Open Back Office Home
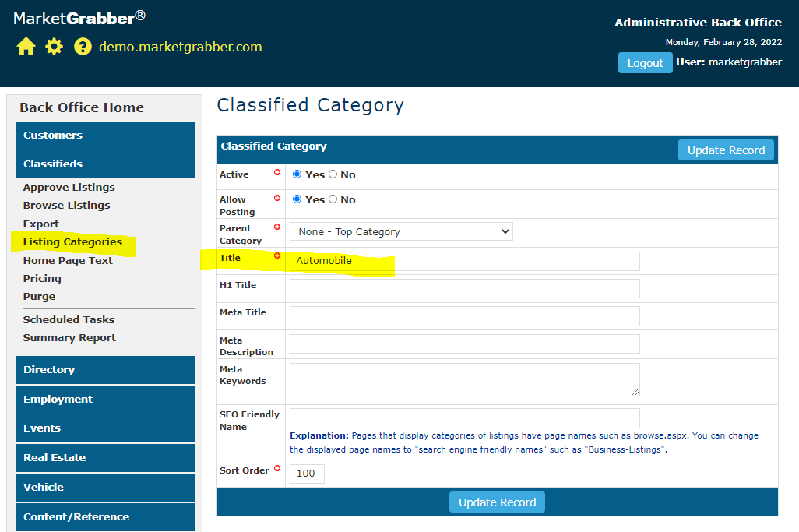The width and height of the screenshot is (799, 532). click(82, 107)
